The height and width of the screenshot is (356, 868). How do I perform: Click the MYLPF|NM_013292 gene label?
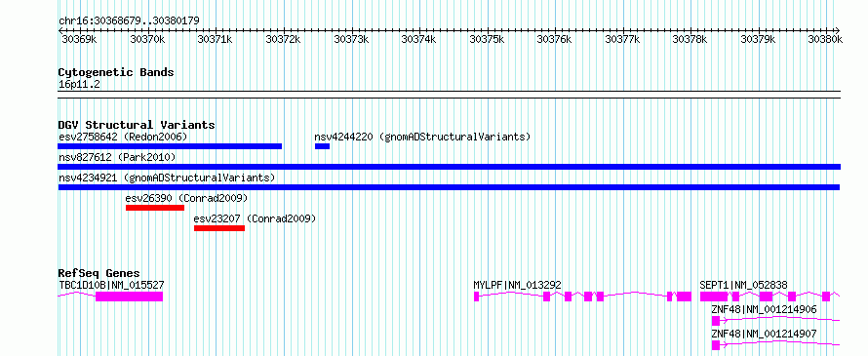click(517, 285)
